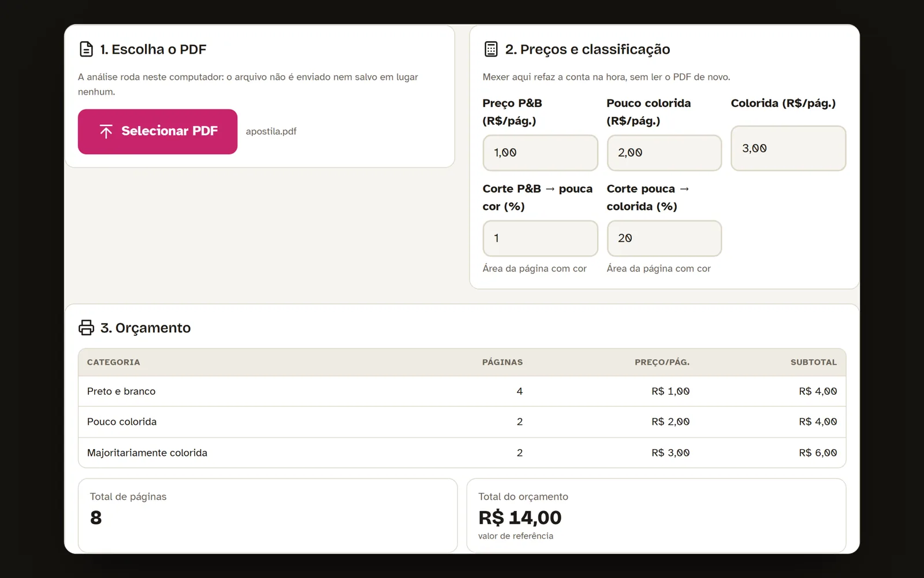Viewport: 924px width, 578px height.
Task: Focus the Pouco colorida price field
Action: 664,153
